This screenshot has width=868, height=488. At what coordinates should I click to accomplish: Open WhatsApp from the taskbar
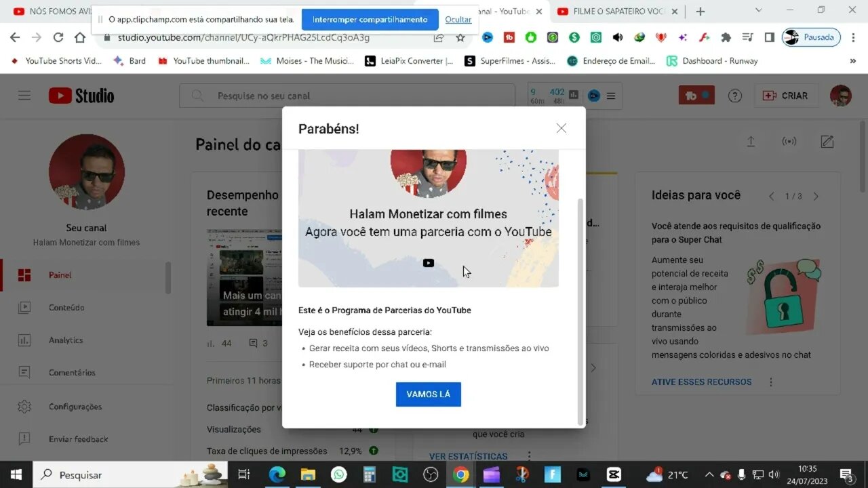click(x=338, y=474)
